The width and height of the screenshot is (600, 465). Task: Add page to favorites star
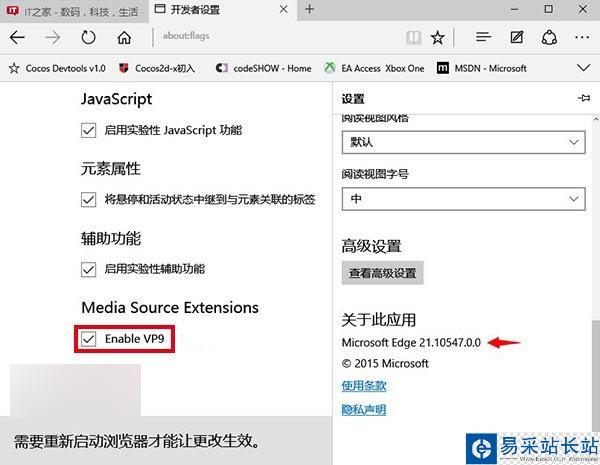pos(437,38)
